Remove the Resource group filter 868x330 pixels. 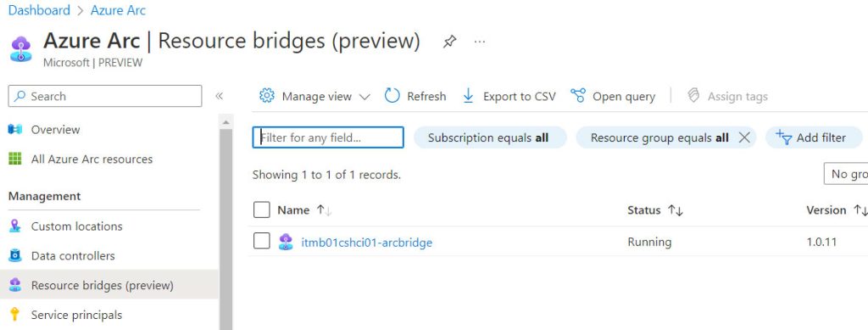tap(744, 137)
